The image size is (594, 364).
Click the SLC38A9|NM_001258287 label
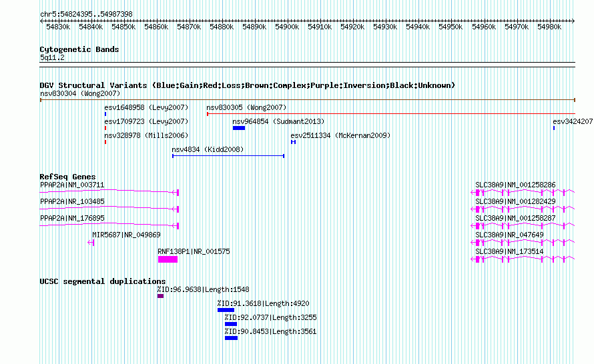(x=515, y=218)
